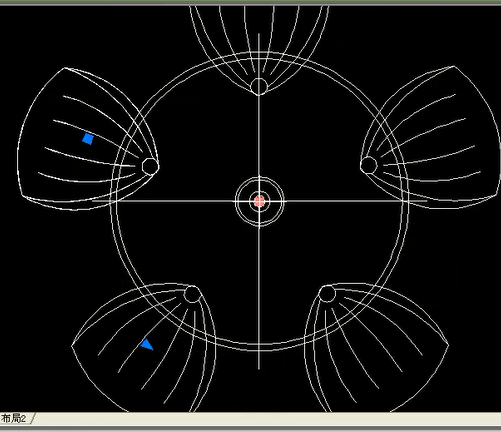Click the red hot grip at drawing center
Screen dimensions: 501x432
pyautogui.click(x=259, y=201)
